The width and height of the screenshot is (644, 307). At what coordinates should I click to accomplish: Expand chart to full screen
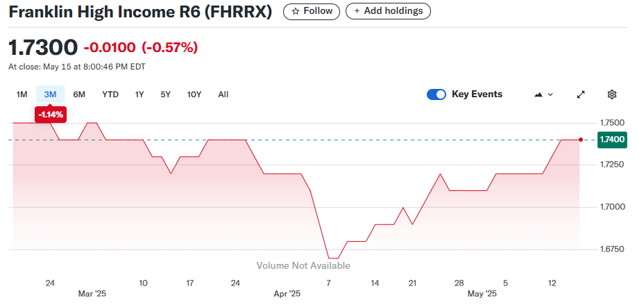tap(581, 94)
